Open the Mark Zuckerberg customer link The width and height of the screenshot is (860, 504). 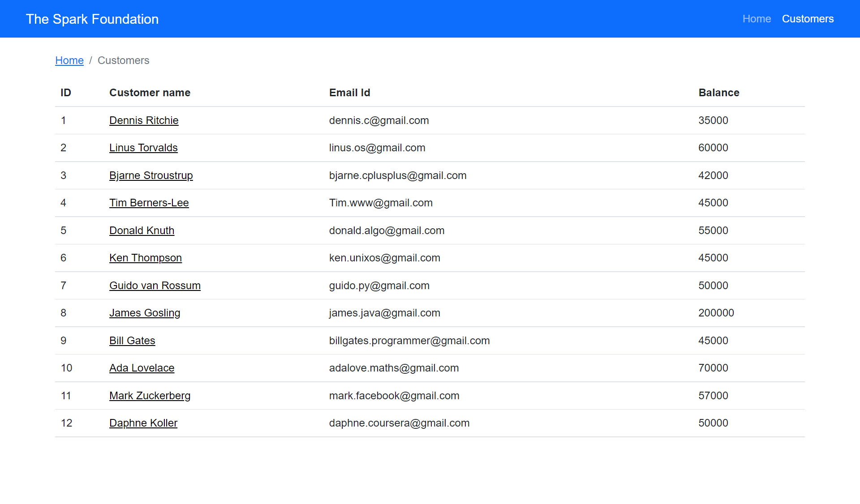point(150,396)
